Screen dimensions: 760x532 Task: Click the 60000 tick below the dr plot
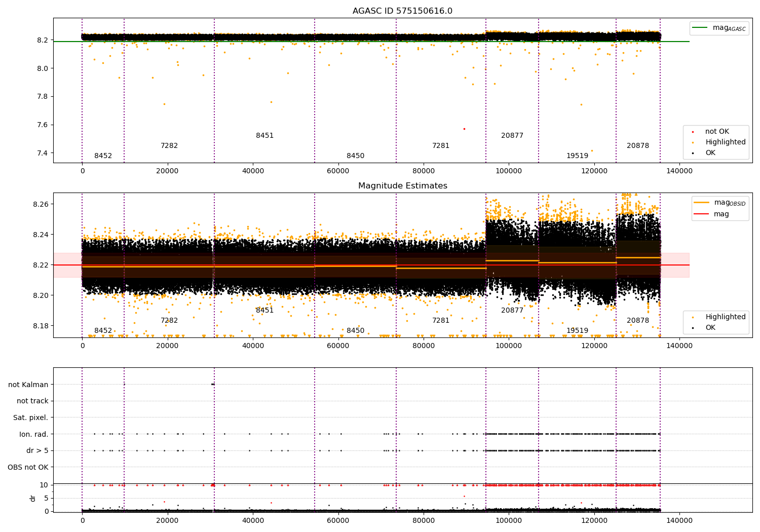point(338,521)
